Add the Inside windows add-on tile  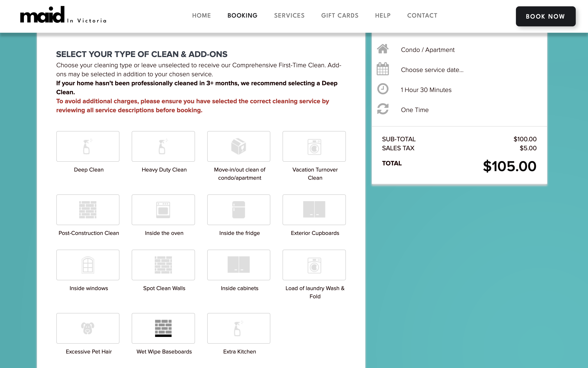(88, 265)
